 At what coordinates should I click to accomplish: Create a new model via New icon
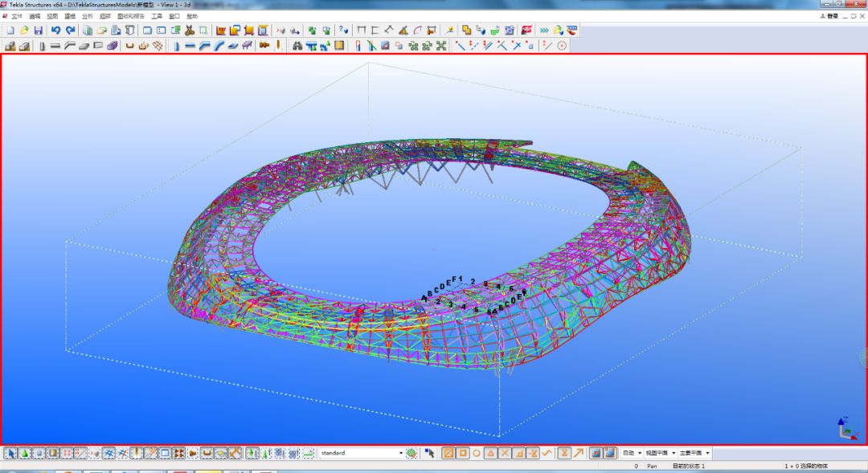(x=10, y=31)
